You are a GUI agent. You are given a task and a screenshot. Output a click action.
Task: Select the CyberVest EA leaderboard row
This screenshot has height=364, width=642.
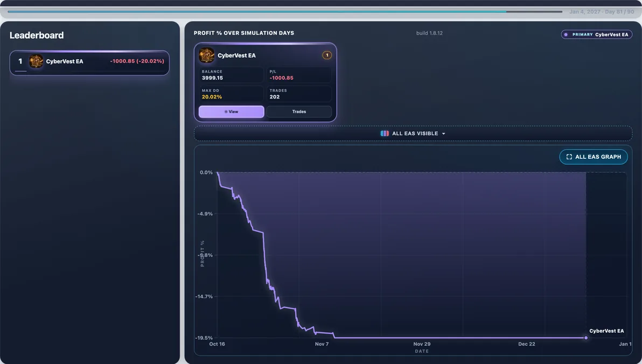pos(89,62)
